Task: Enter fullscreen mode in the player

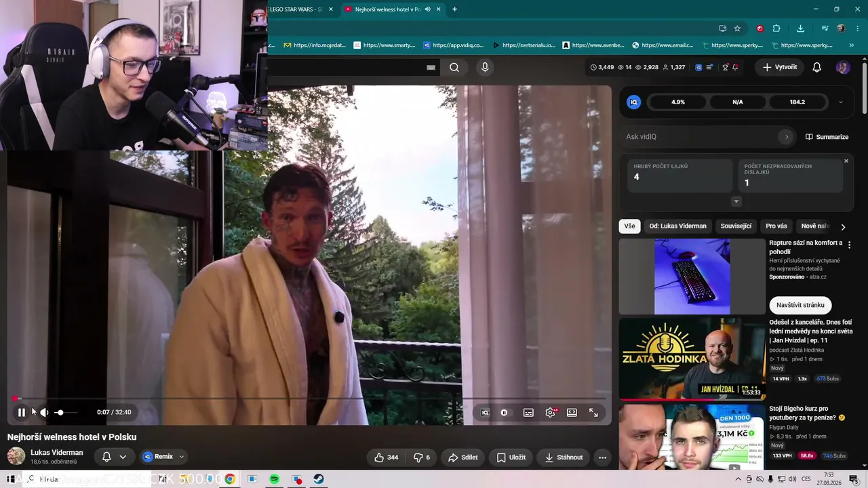Action: 593,412
